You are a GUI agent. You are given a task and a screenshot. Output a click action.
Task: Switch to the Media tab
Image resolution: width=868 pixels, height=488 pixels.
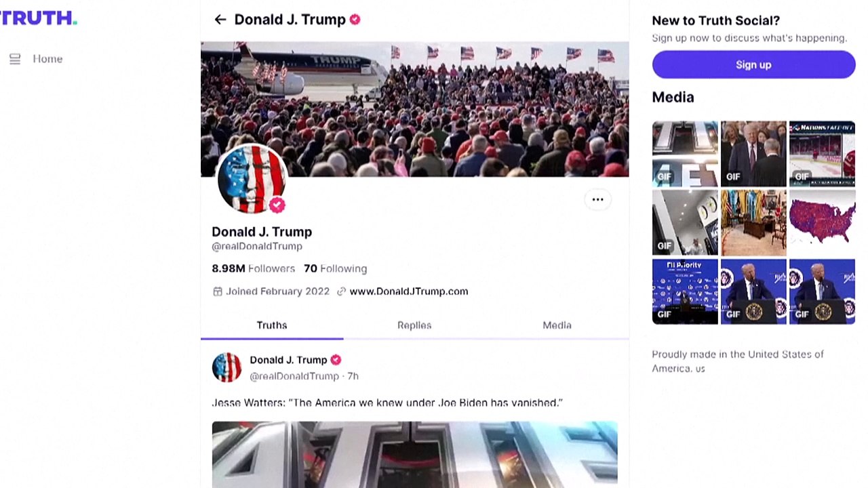(557, 325)
